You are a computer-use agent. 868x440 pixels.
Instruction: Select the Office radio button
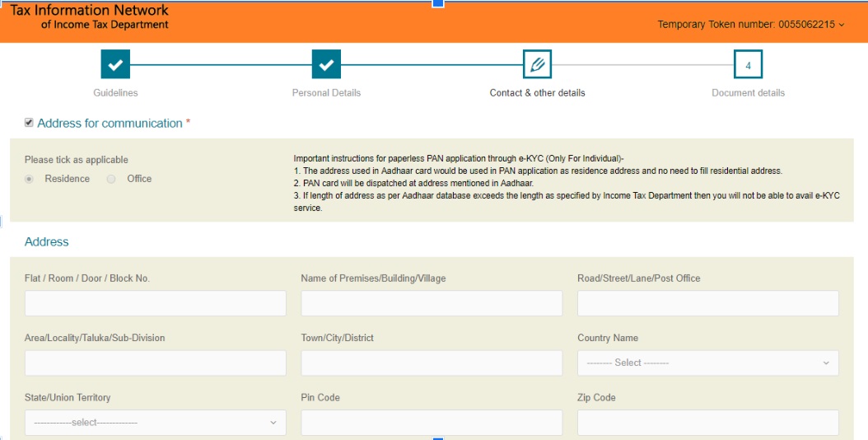click(111, 179)
